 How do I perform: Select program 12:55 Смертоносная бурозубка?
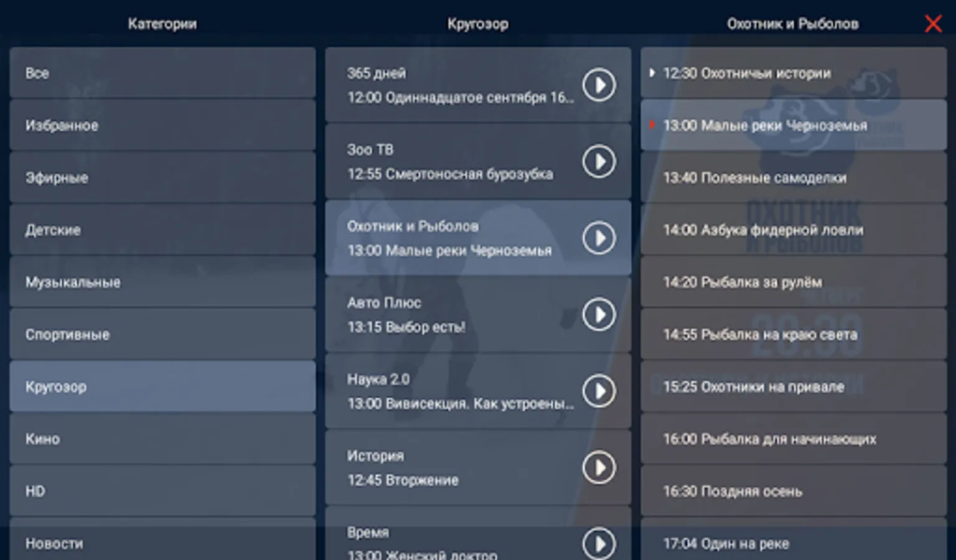coord(450,174)
